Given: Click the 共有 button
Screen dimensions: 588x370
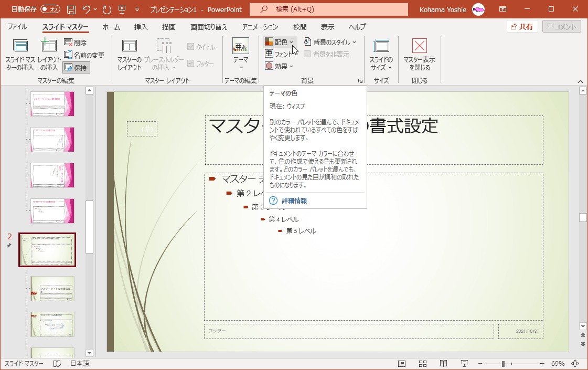Looking at the screenshot, I should 521,26.
